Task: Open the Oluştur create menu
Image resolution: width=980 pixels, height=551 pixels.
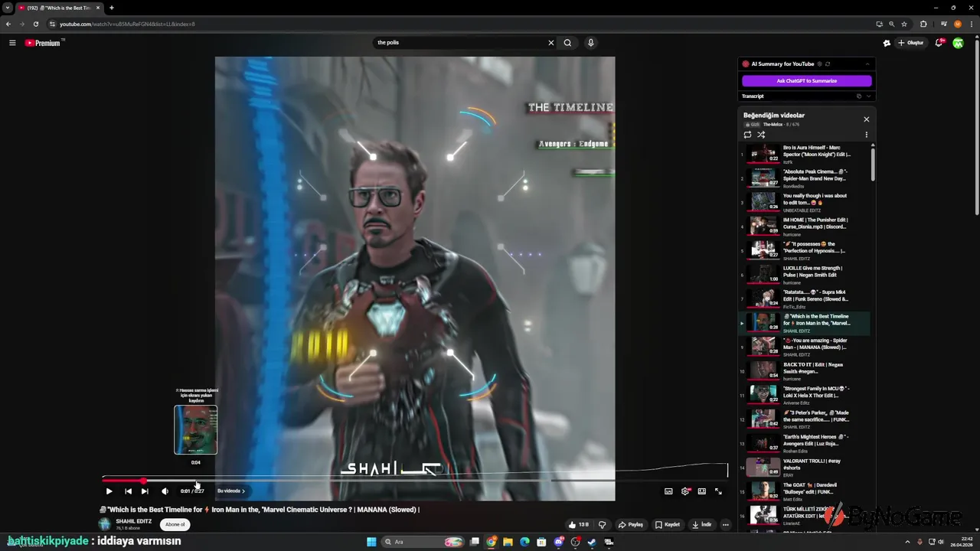Action: coord(910,43)
